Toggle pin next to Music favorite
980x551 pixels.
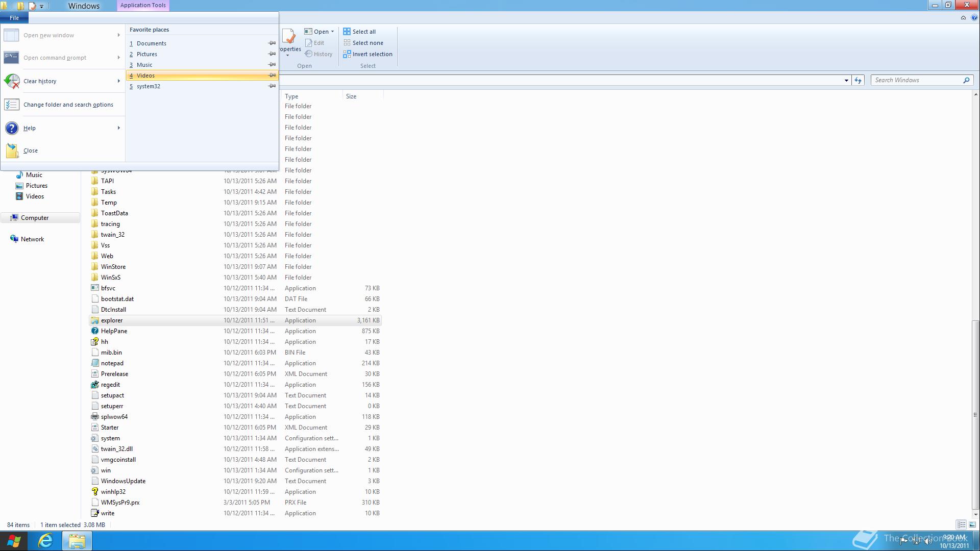272,65
